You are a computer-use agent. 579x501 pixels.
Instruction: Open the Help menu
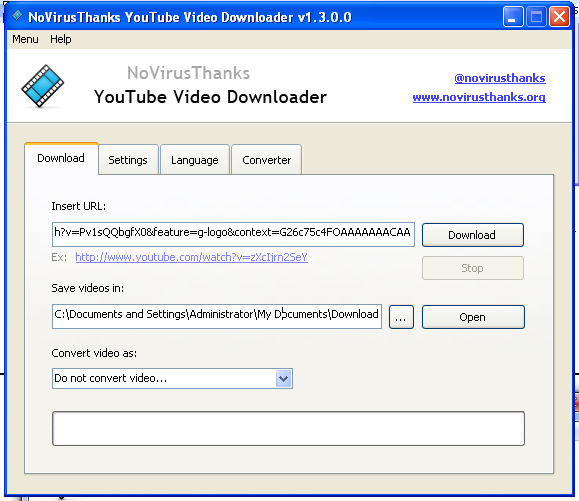tap(61, 39)
